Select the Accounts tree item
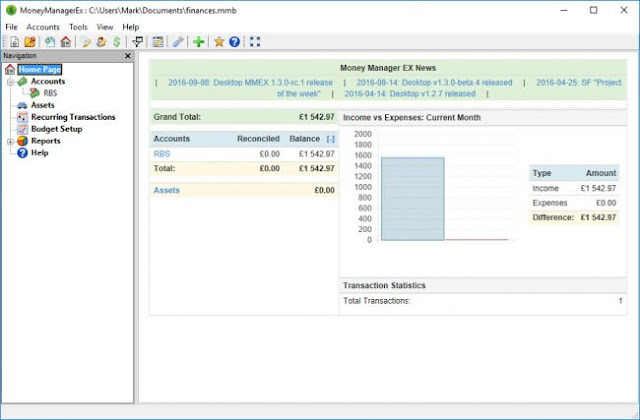The width and height of the screenshot is (640, 420). point(48,81)
